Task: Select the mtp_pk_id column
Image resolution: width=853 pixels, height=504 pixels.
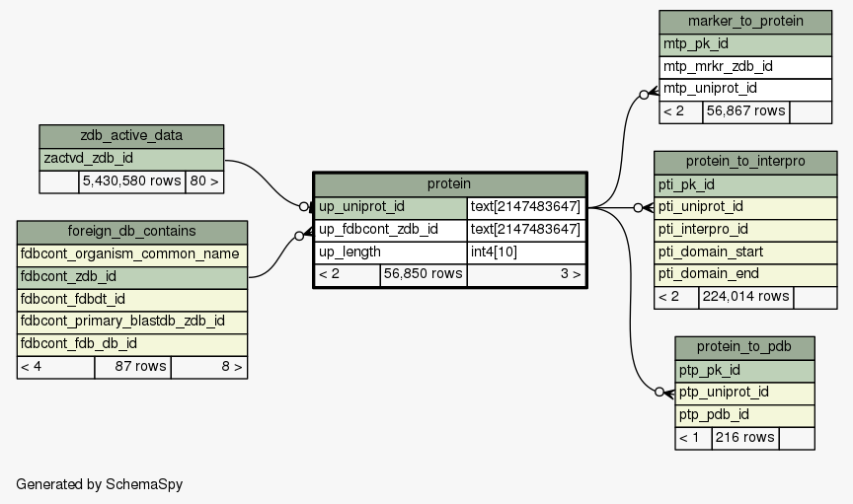Action: pos(745,45)
